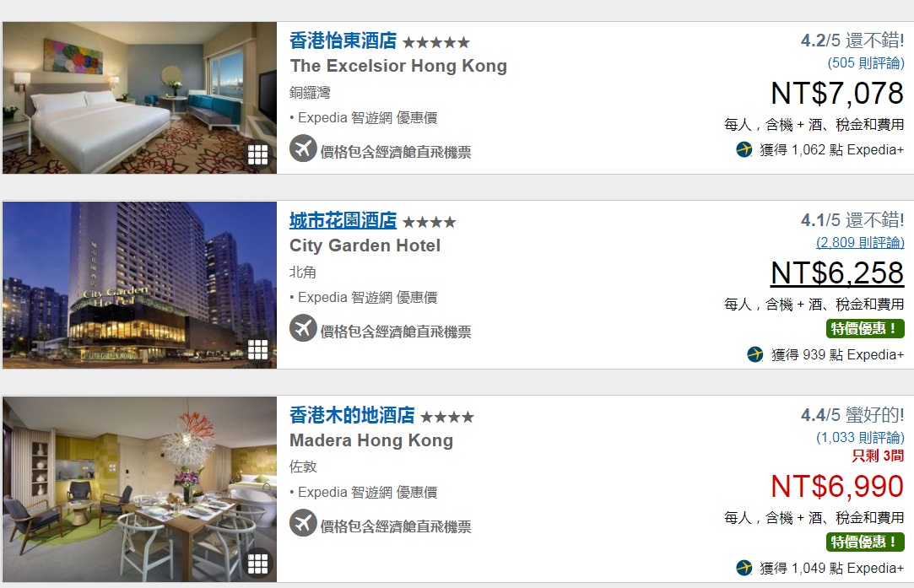The width and height of the screenshot is (914, 588).
Task: Click Expedia+ points icon beside 939 點
Action: (755, 354)
